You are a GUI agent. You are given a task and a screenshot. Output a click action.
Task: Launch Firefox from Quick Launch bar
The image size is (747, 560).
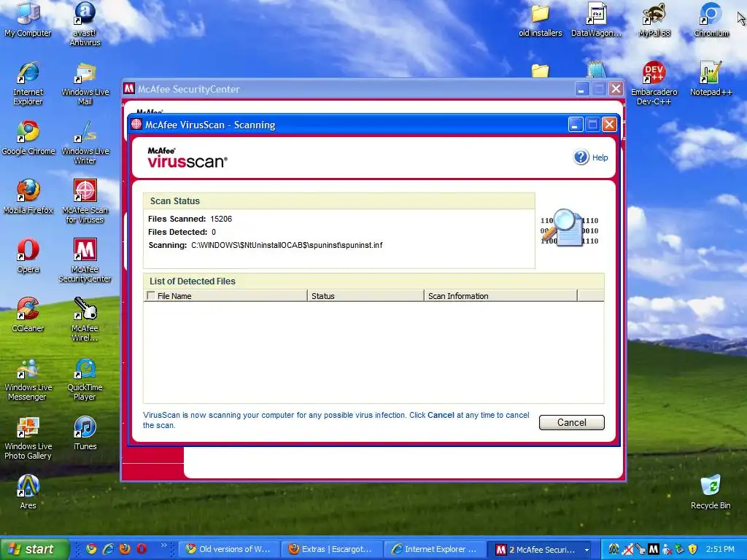(x=125, y=549)
